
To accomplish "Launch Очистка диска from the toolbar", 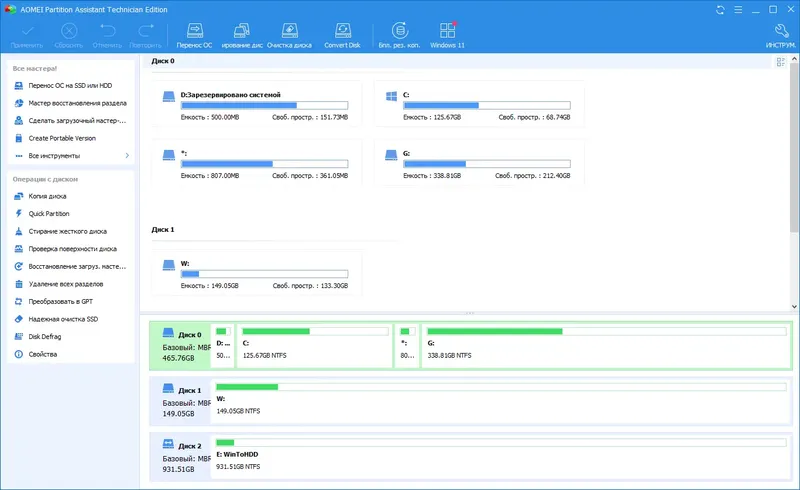I will (x=289, y=35).
